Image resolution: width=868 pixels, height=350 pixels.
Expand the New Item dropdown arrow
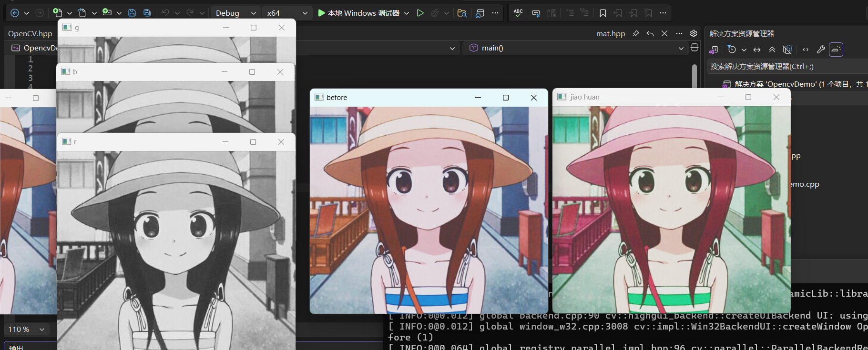[x=70, y=13]
